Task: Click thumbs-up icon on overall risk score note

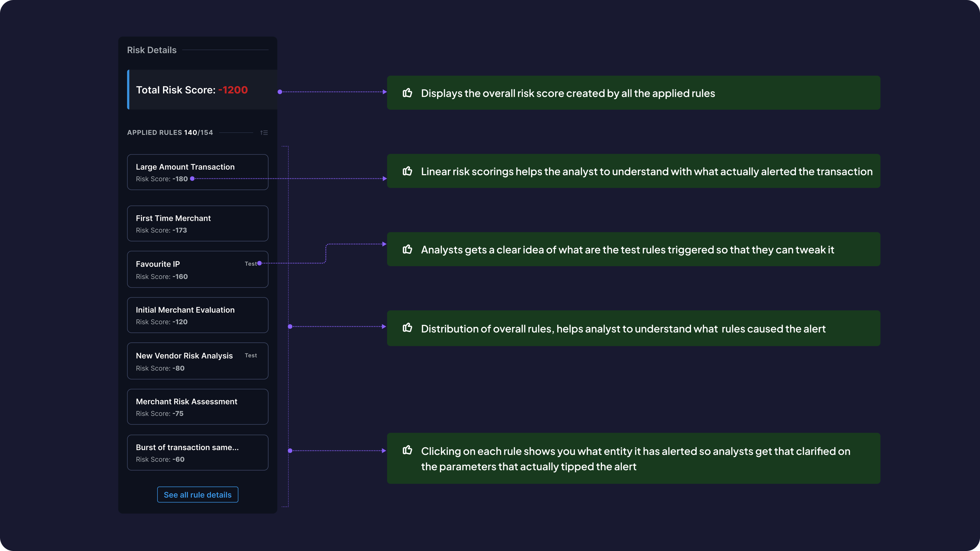Action: [x=407, y=93]
